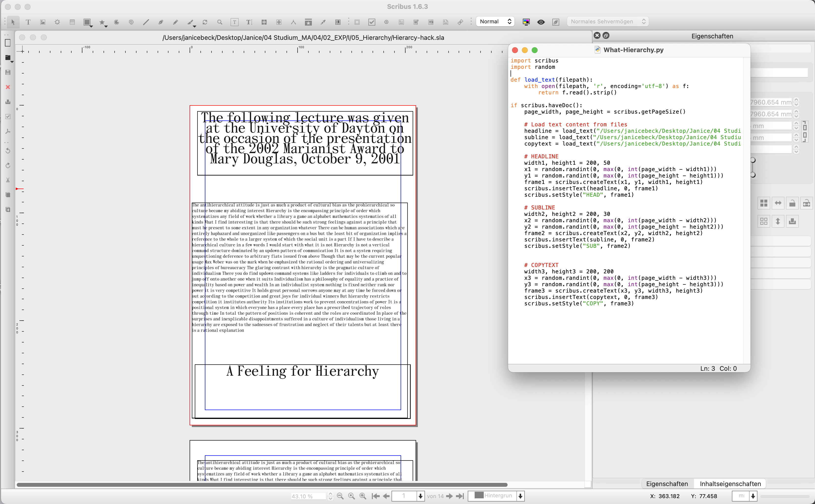Toggle preview mode eye icon
Image resolution: width=815 pixels, height=504 pixels.
[541, 22]
